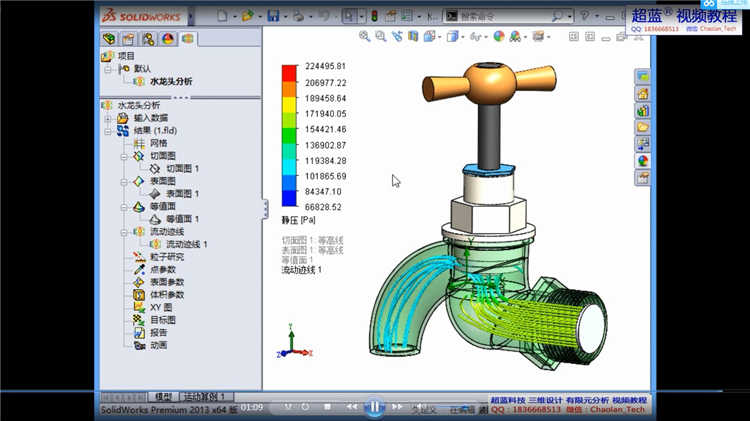Collapse the 表面图 group
Image resolution: width=750 pixels, height=421 pixels.
pos(124,181)
